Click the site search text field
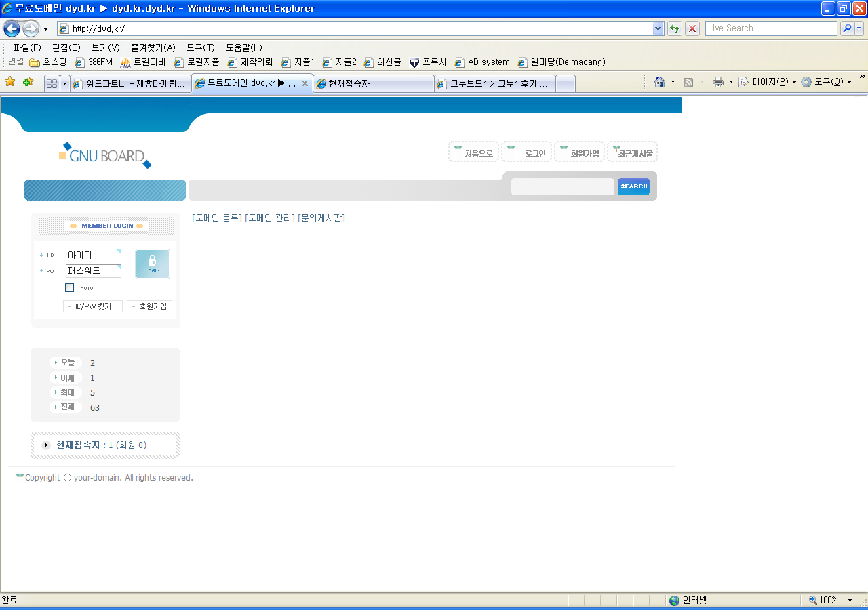 [562, 186]
